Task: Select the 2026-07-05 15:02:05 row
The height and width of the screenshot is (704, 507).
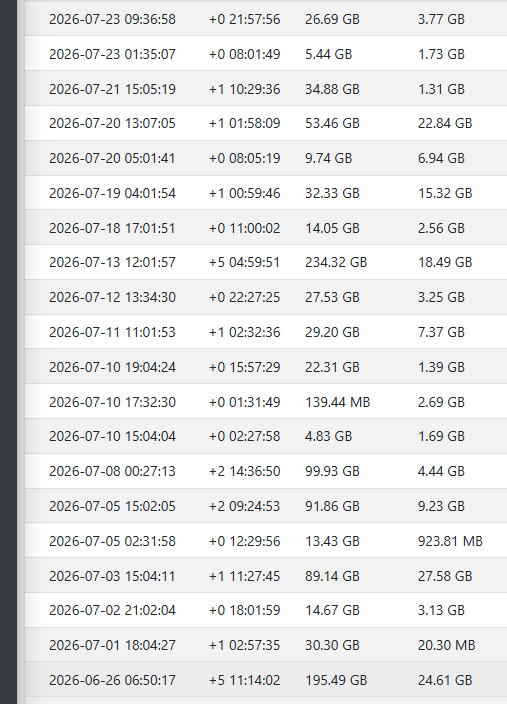Action: (x=266, y=506)
